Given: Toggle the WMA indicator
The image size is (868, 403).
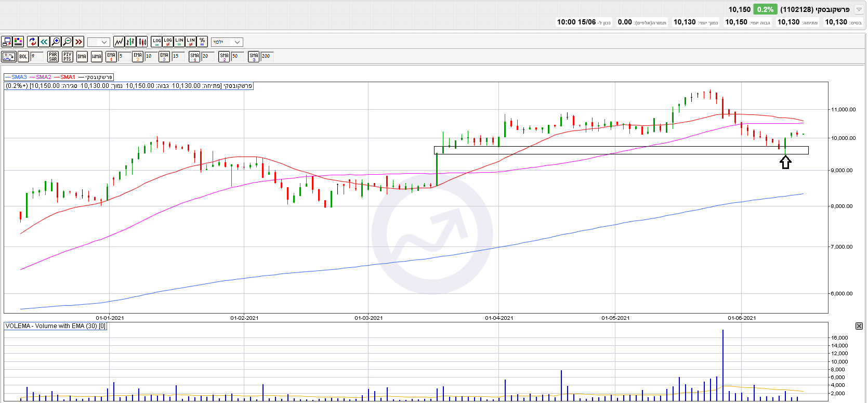Looking at the screenshot, I should [97, 56].
